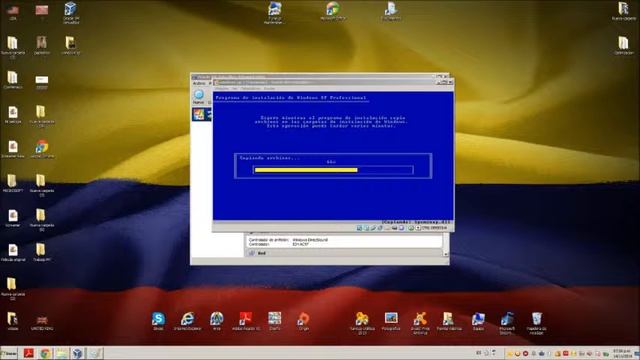Open the USA flag desktop icon
640x360 pixels.
[x=13, y=12]
